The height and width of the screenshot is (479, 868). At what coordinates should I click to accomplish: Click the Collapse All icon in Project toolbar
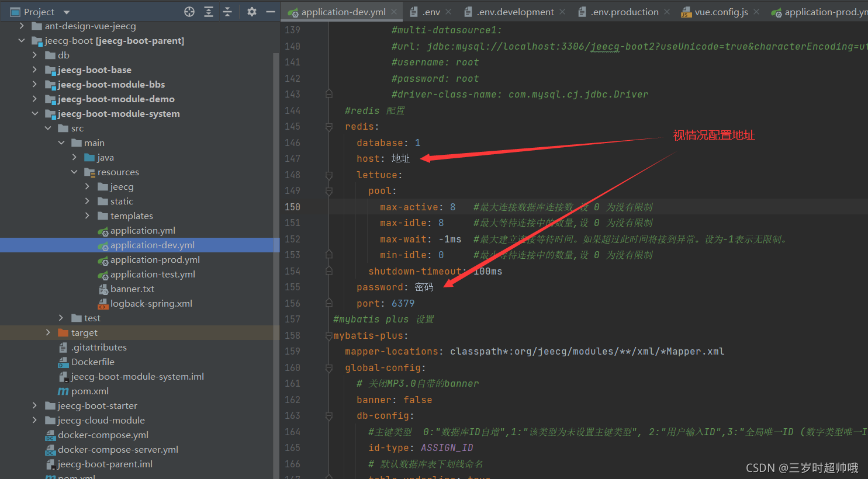[227, 12]
